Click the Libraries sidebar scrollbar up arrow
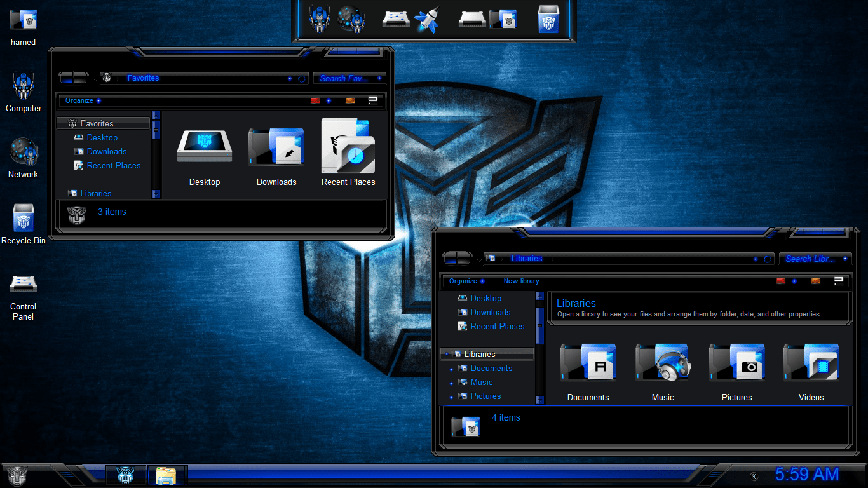This screenshot has width=868, height=488. [540, 296]
